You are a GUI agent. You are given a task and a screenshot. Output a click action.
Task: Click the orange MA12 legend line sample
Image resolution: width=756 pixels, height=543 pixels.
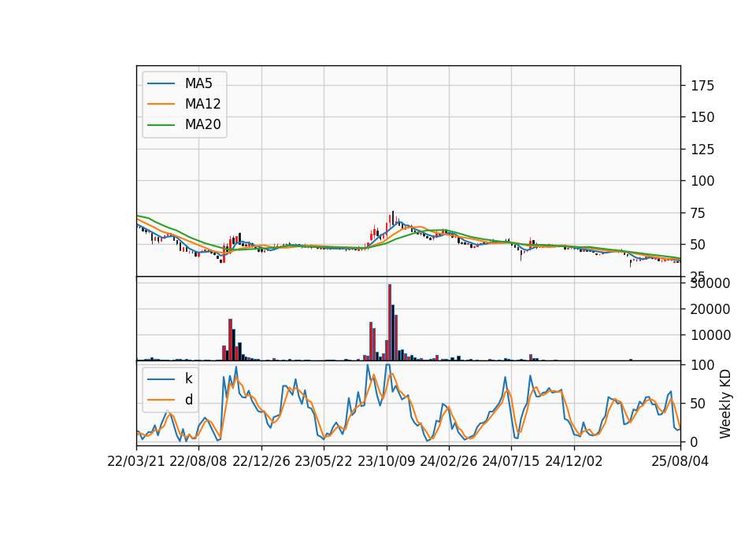161,104
